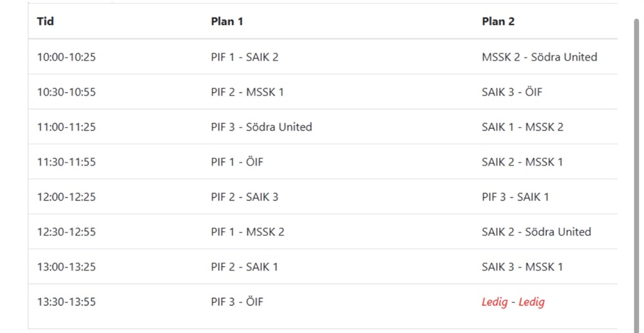Click the SAIK 1 - MSSK 2 match
644x333 pixels.
[x=522, y=127]
